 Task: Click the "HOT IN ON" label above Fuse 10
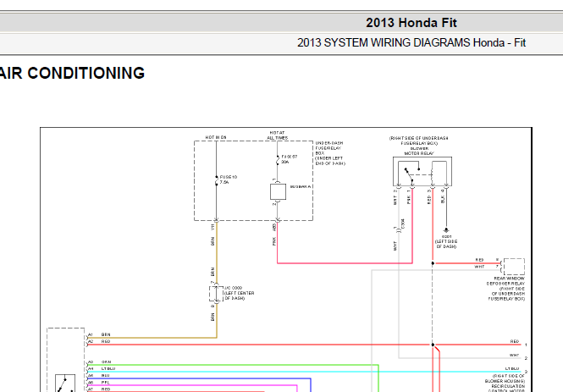tap(216, 137)
